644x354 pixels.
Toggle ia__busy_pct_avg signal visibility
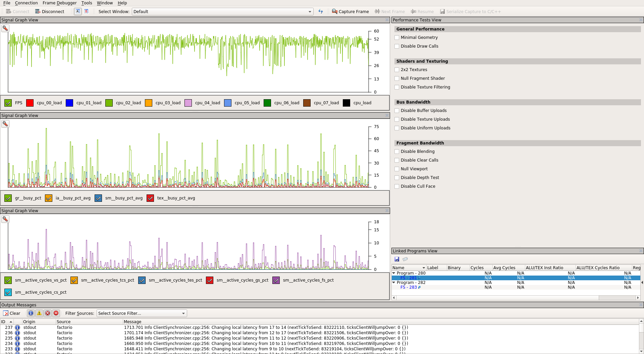[49, 198]
